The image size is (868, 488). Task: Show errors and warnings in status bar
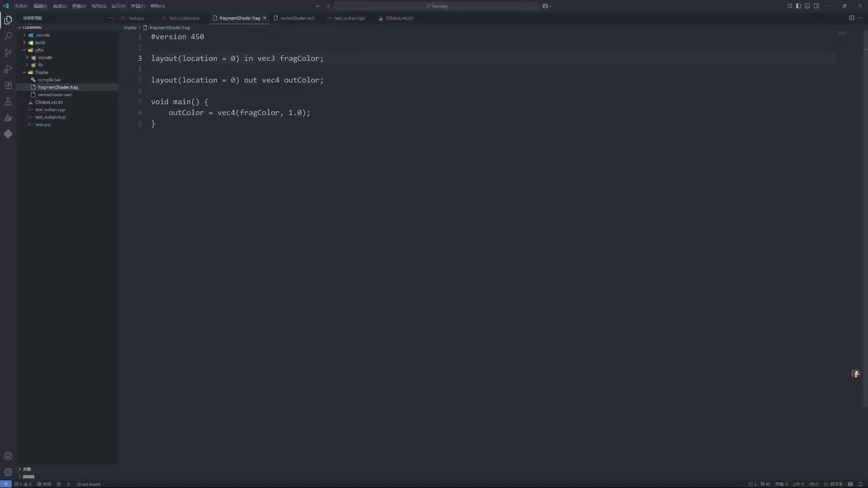pyautogui.click(x=22, y=484)
